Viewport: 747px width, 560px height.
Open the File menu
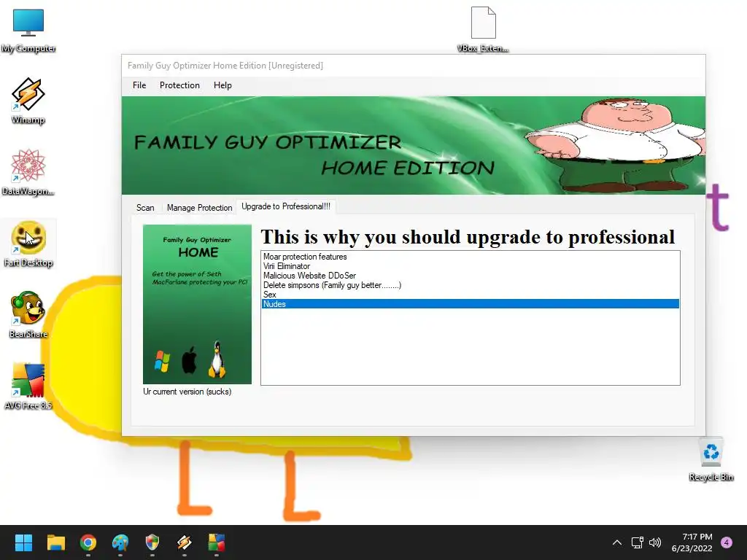tap(139, 85)
